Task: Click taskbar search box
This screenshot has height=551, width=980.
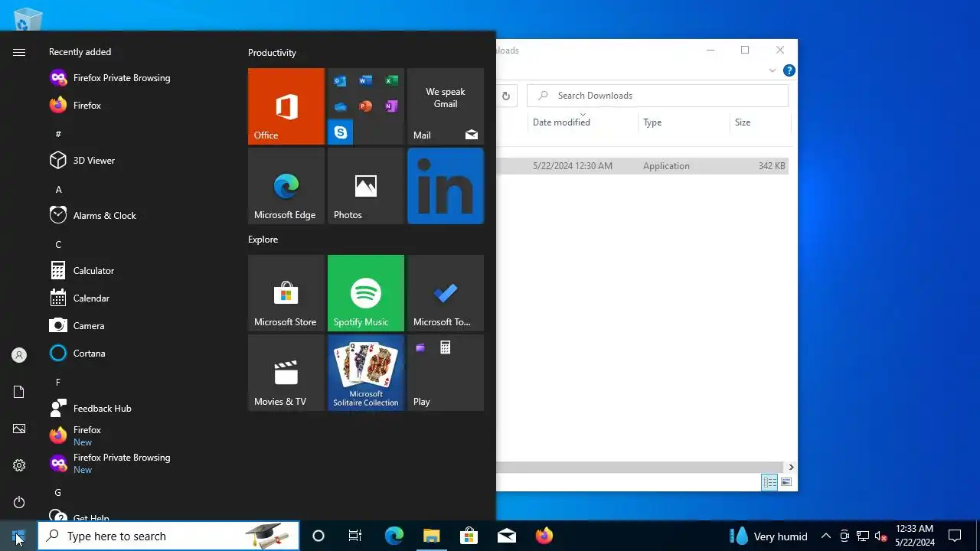Action: pos(168,536)
